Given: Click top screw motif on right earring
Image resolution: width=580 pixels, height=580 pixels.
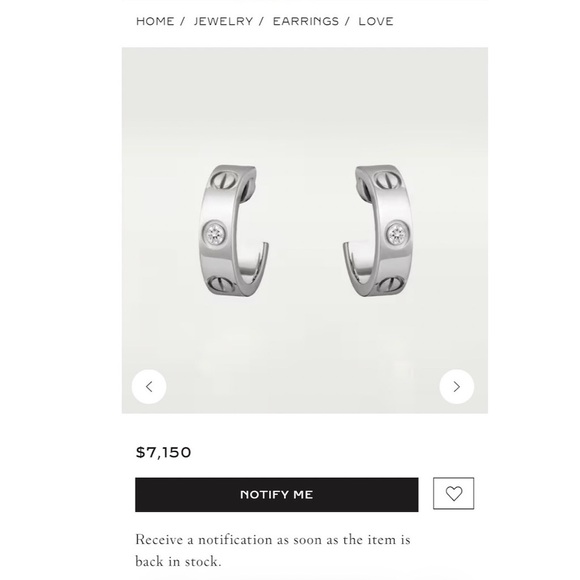Looking at the screenshot, I should point(386,181).
